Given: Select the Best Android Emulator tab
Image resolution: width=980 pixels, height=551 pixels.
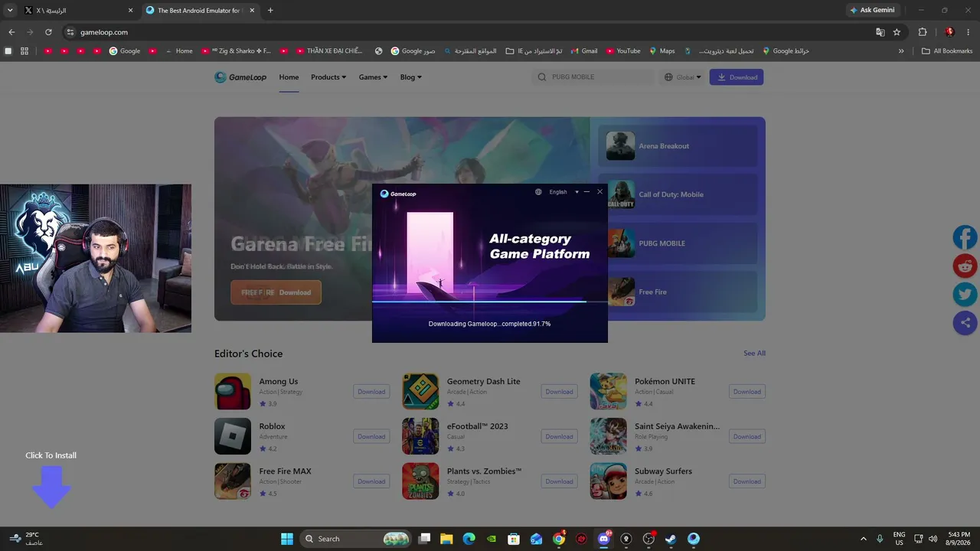Looking at the screenshot, I should 200,11.
